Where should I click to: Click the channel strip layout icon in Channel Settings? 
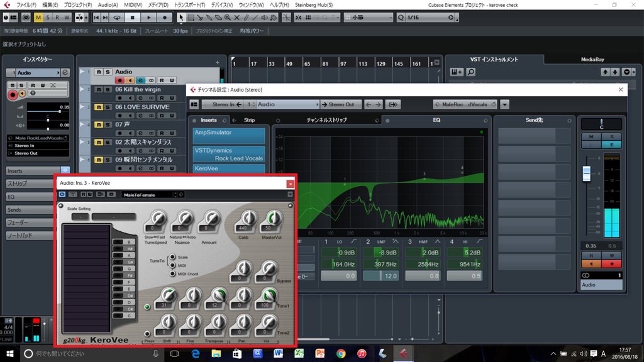(194, 104)
